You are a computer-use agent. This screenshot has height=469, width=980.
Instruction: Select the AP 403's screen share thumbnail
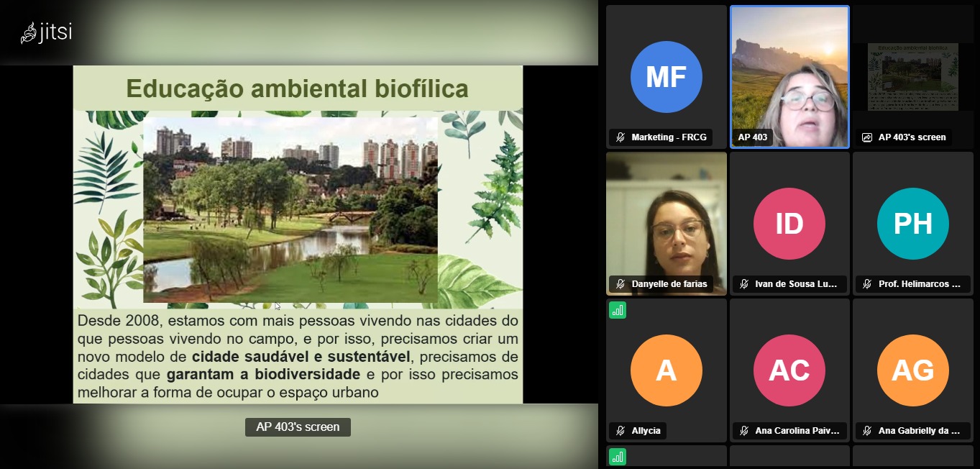(x=912, y=76)
